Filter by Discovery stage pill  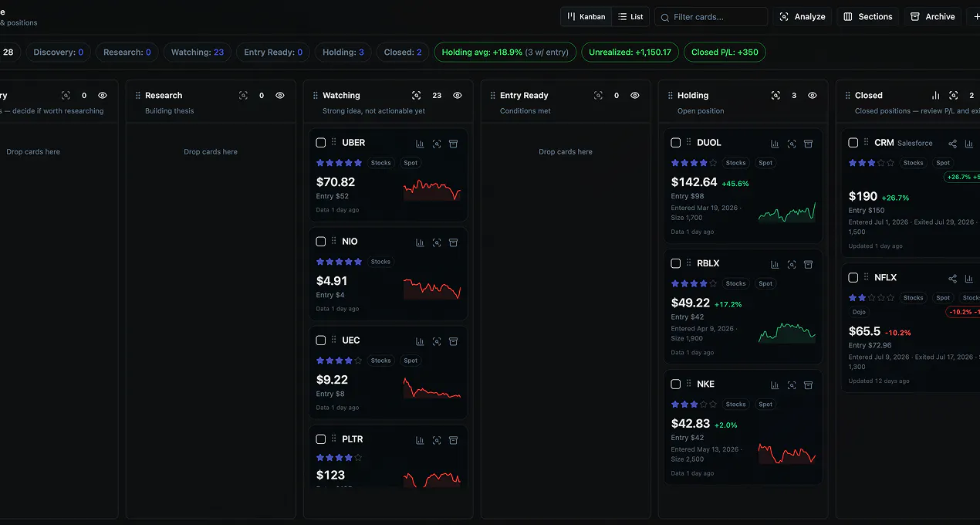[59, 52]
